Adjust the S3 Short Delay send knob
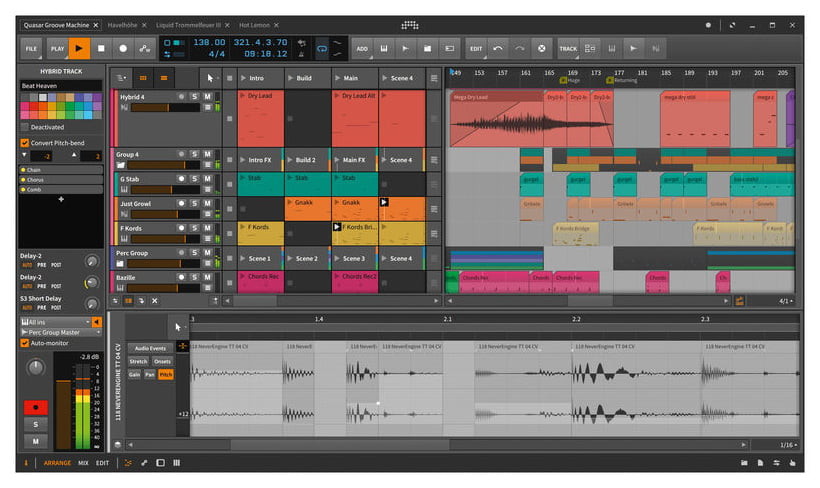Viewport: 820px width, 488px height. point(92,304)
